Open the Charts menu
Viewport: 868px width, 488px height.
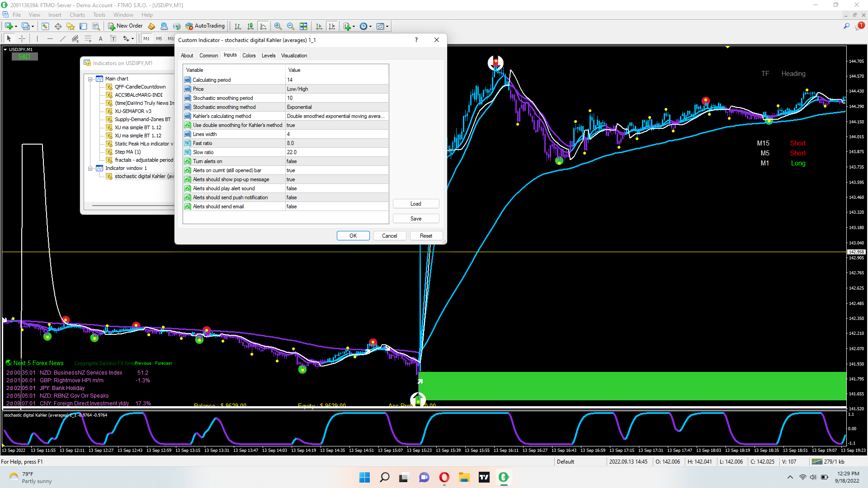[77, 15]
